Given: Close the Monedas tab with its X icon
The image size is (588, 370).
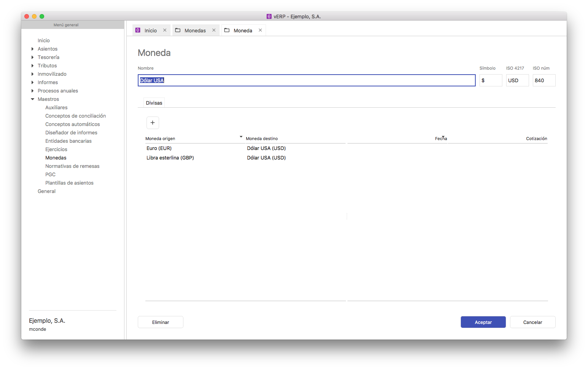Looking at the screenshot, I should tap(214, 30).
